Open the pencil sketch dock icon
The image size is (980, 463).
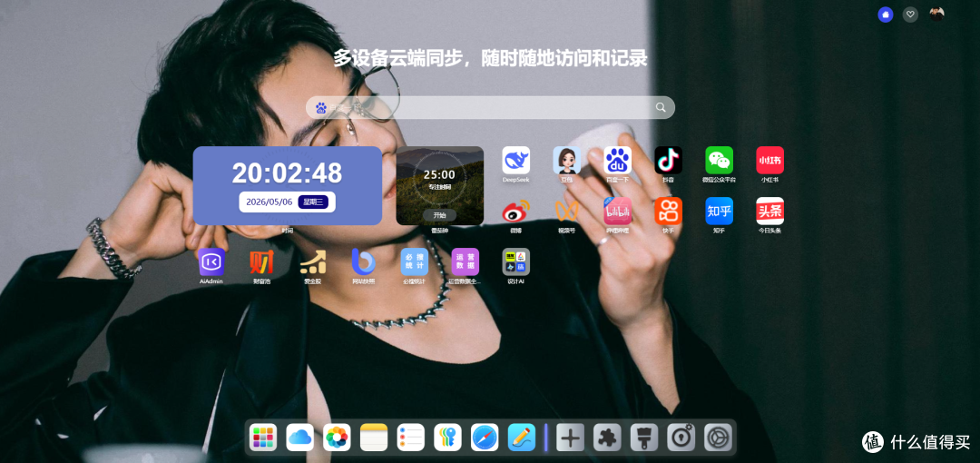[x=521, y=438]
